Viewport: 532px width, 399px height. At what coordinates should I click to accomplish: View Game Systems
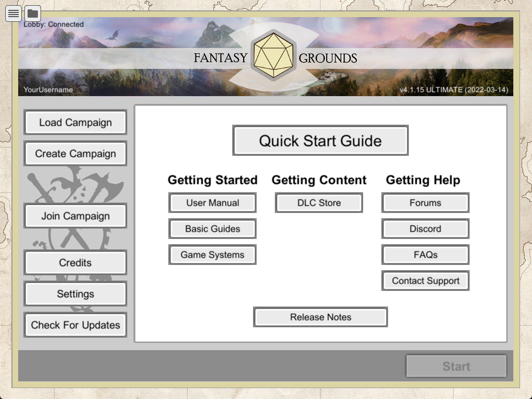click(x=212, y=255)
